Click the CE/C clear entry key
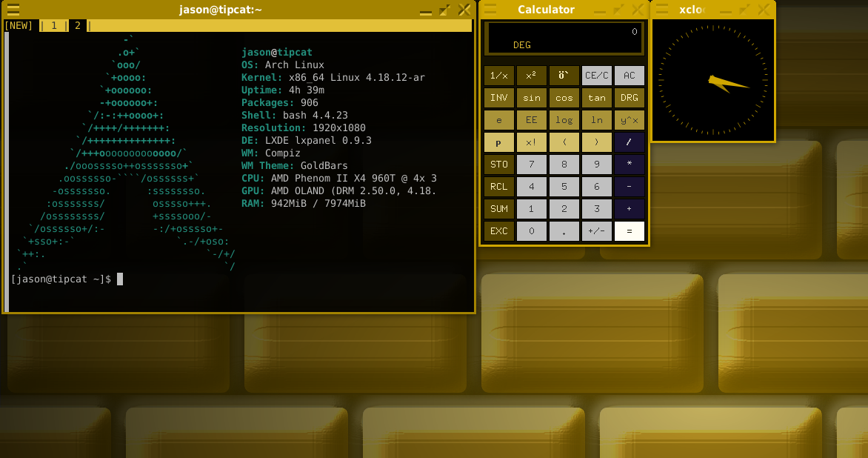This screenshot has width=868, height=458. (x=597, y=76)
